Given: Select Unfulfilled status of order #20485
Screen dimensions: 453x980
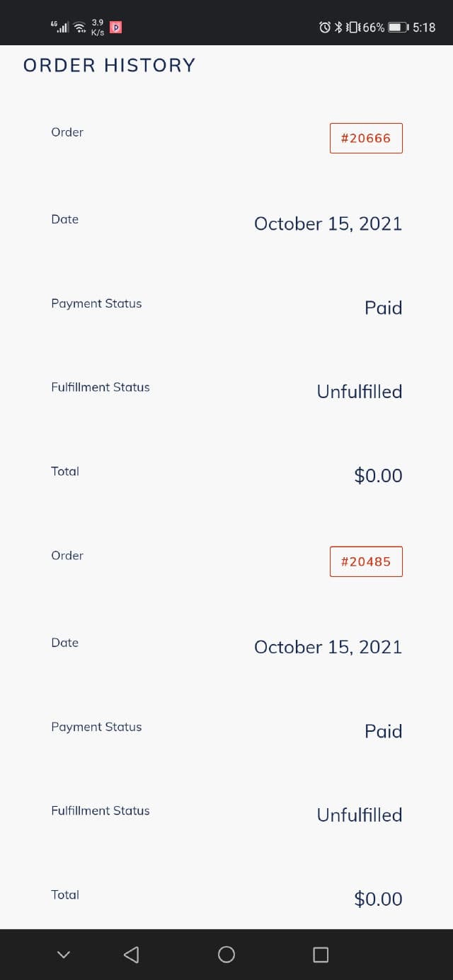Looking at the screenshot, I should click(x=359, y=815).
